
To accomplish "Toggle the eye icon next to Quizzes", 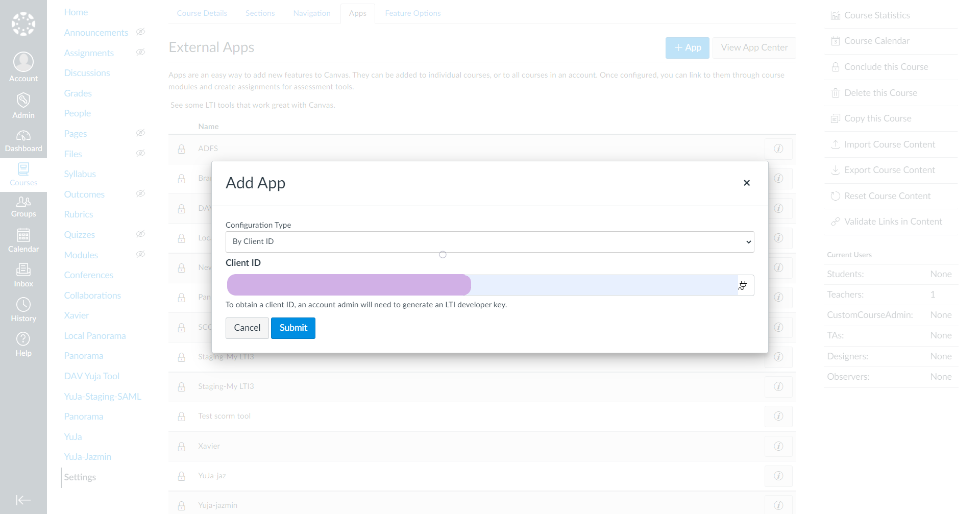I will tap(141, 234).
